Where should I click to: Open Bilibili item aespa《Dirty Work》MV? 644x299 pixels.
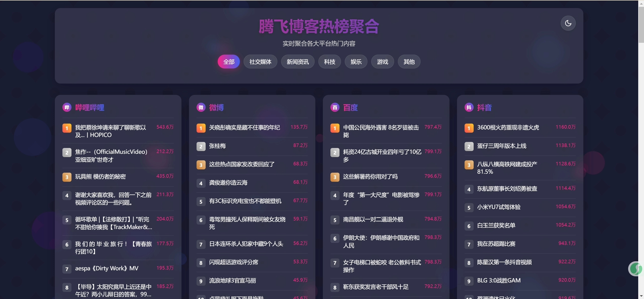point(107,268)
